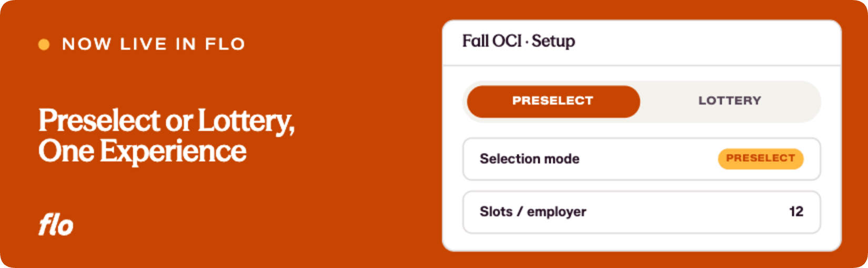Viewport: 868px width, 268px height.
Task: Click the word Setup in card header
Action: [x=553, y=42]
